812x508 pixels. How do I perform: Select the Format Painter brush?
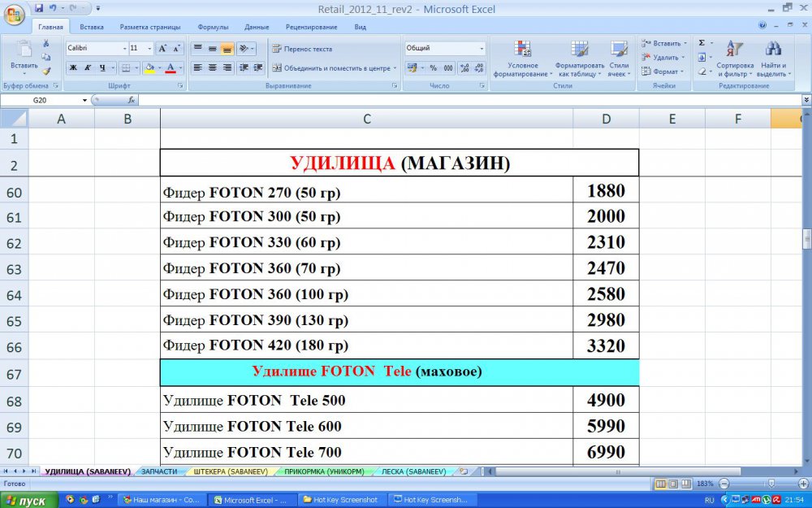[x=46, y=71]
